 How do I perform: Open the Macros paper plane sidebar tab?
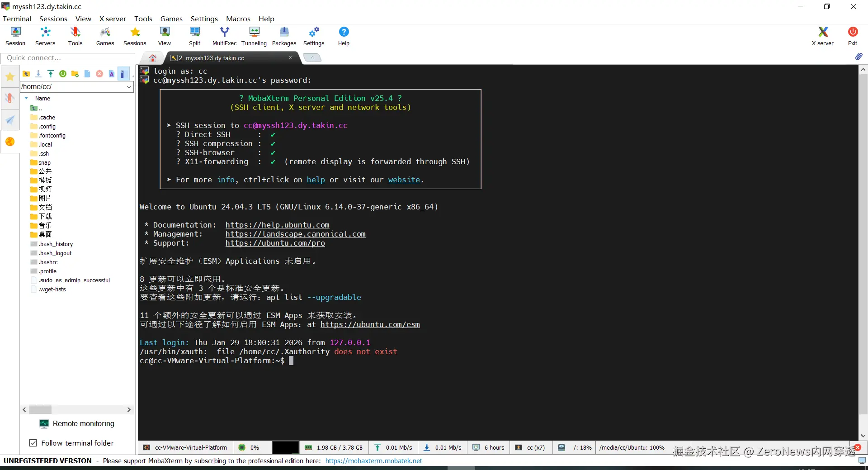click(x=10, y=120)
